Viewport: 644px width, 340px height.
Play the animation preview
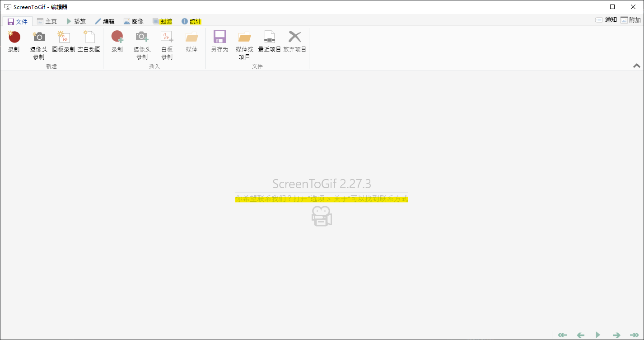[598, 335]
